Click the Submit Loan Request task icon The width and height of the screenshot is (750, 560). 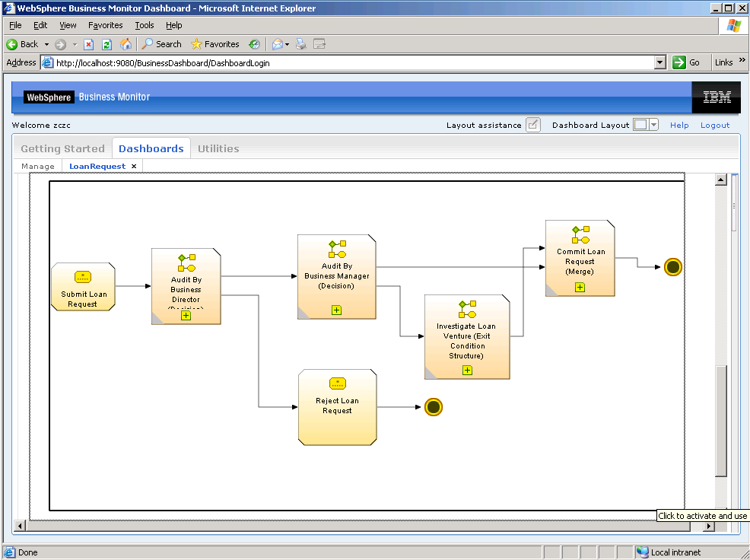83,277
